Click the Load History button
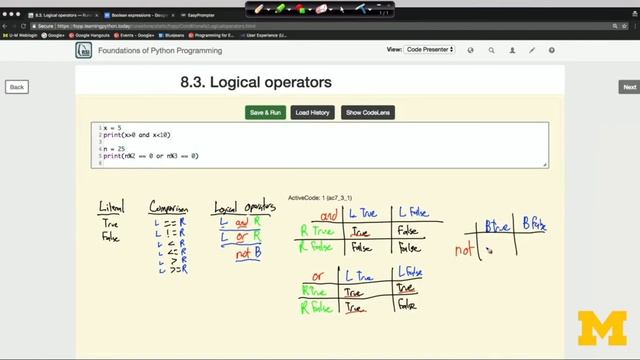 click(x=312, y=113)
